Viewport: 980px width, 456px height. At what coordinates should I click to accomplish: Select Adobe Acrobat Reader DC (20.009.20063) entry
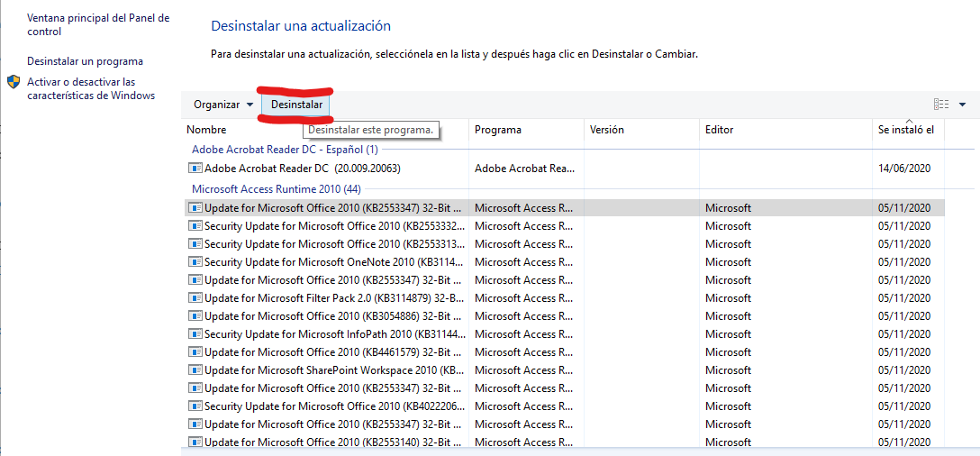pos(303,169)
